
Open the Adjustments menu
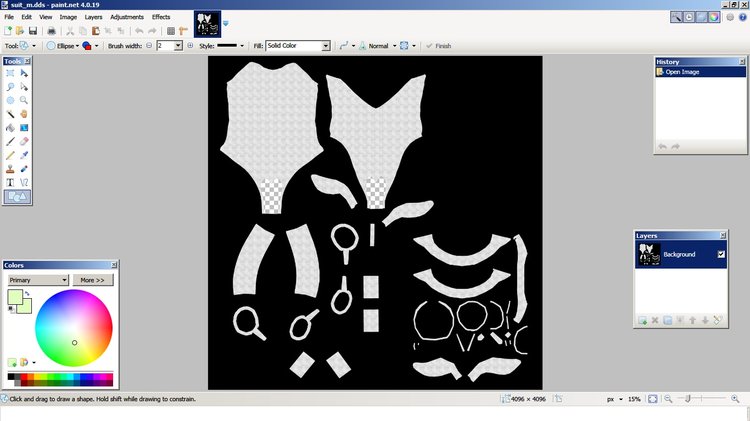pos(127,17)
